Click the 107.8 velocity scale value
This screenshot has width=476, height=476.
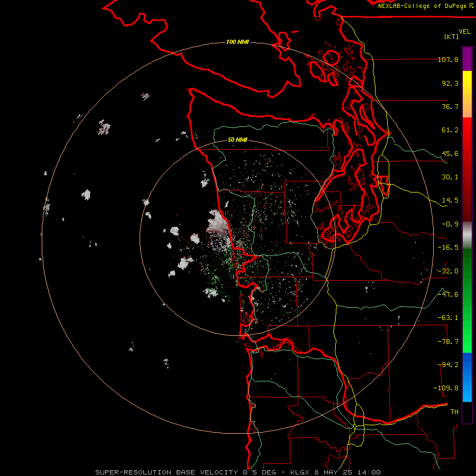click(448, 59)
